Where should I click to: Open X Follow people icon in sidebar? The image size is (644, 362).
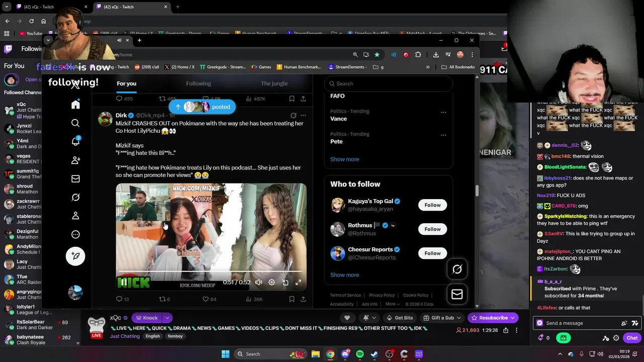click(x=75, y=160)
